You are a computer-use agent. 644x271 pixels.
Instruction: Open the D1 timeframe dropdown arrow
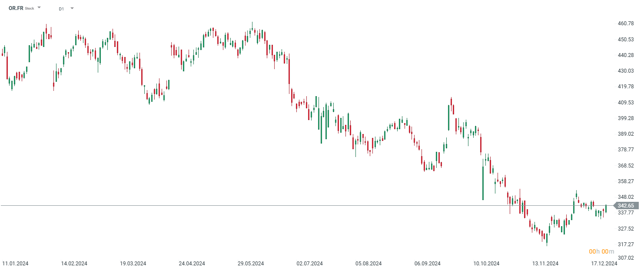tap(72, 8)
